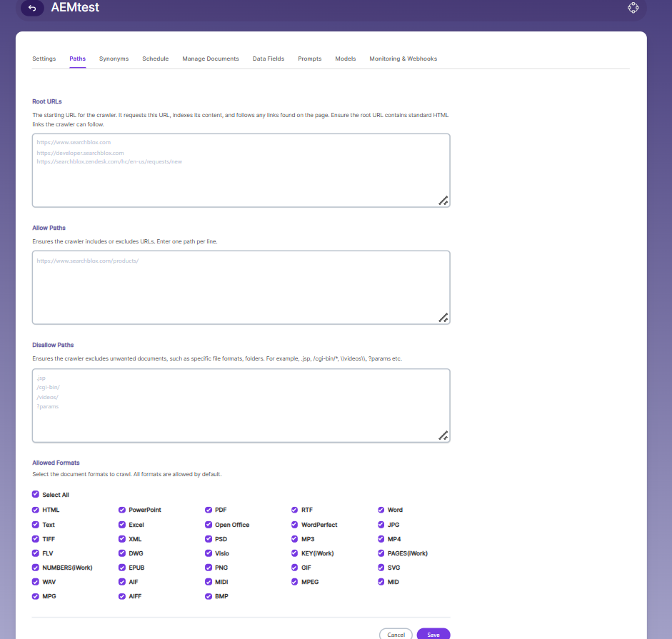Toggle the MID format checkbox
The height and width of the screenshot is (639, 672).
(381, 582)
